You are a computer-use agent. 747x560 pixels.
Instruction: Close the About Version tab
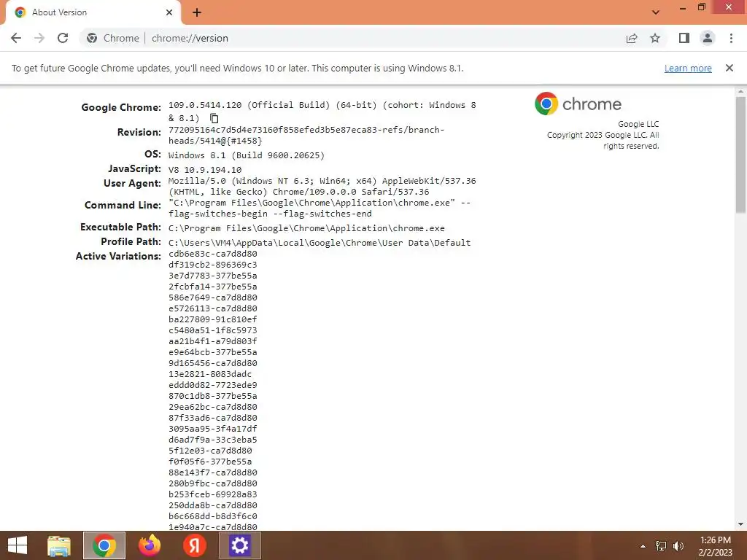[169, 12]
